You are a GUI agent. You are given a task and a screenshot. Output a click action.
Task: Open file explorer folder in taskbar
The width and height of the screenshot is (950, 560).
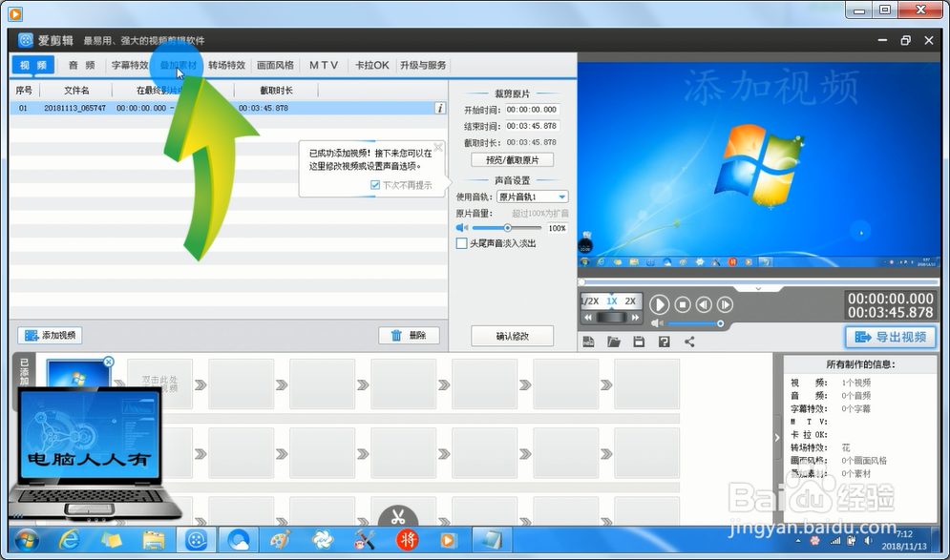(154, 540)
